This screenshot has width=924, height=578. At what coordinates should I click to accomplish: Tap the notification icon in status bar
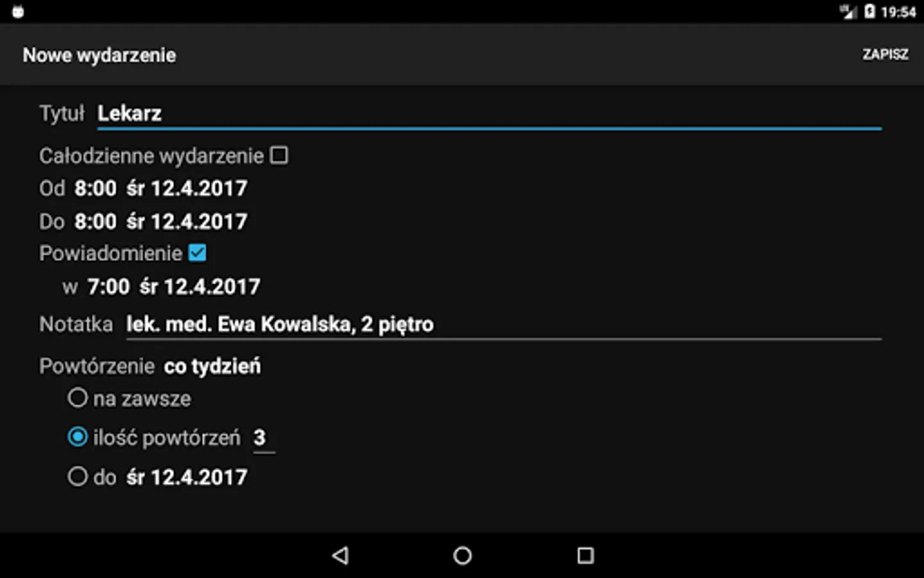tap(18, 12)
